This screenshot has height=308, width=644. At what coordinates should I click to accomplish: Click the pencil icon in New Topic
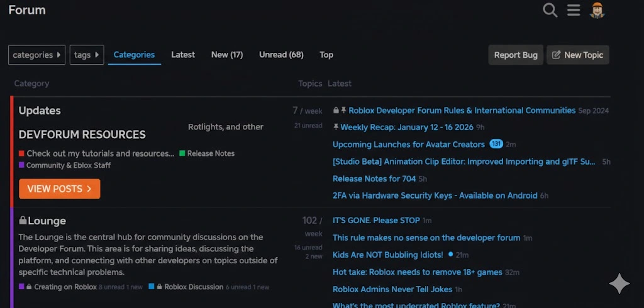coord(556,55)
